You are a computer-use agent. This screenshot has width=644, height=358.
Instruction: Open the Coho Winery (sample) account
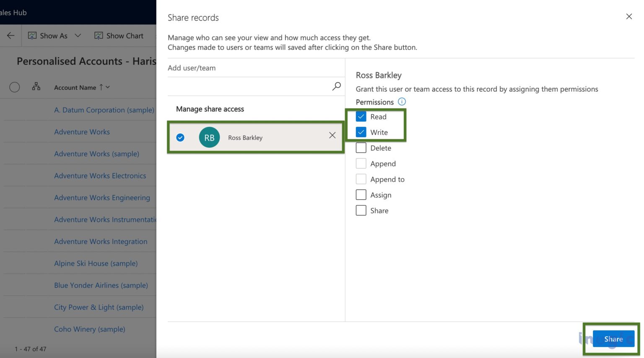(89, 329)
